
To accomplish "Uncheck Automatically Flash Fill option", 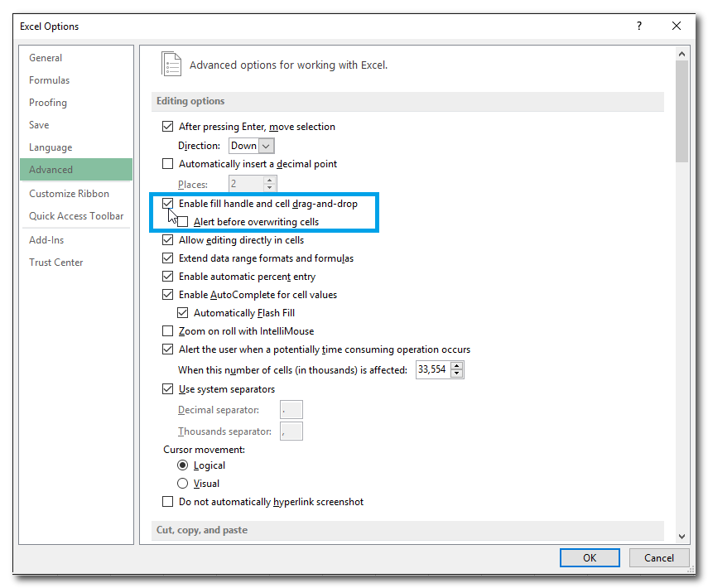I will pos(183,313).
